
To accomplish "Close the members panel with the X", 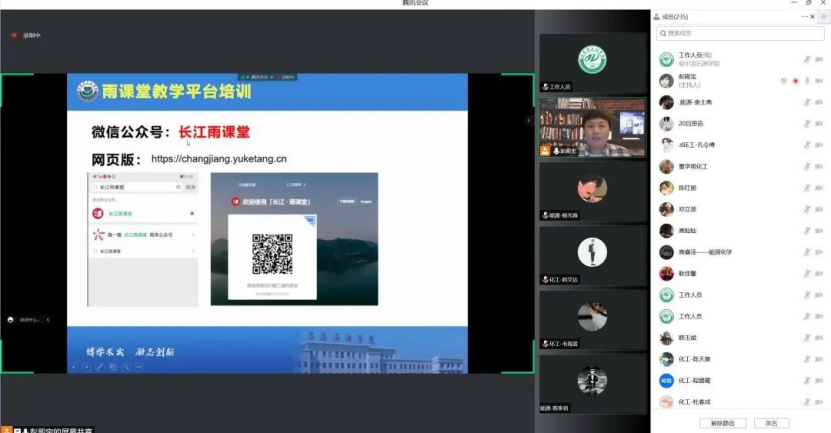I will pyautogui.click(x=812, y=17).
